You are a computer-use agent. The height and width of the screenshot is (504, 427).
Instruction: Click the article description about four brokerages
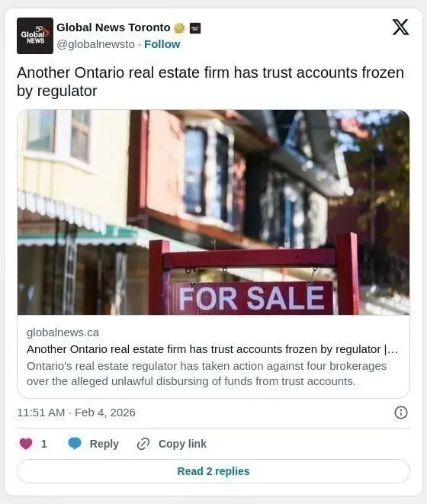tap(207, 374)
